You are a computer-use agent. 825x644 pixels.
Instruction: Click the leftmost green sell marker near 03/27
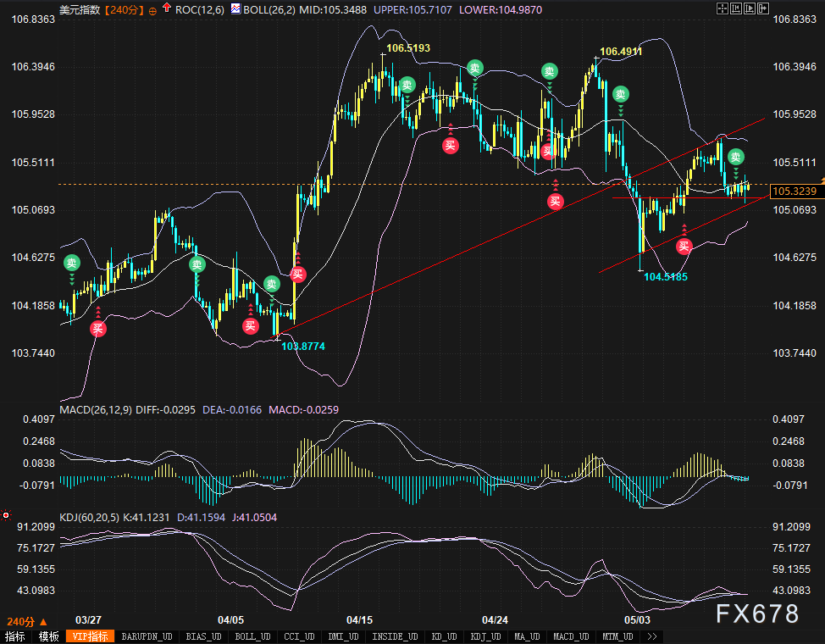tap(72, 264)
